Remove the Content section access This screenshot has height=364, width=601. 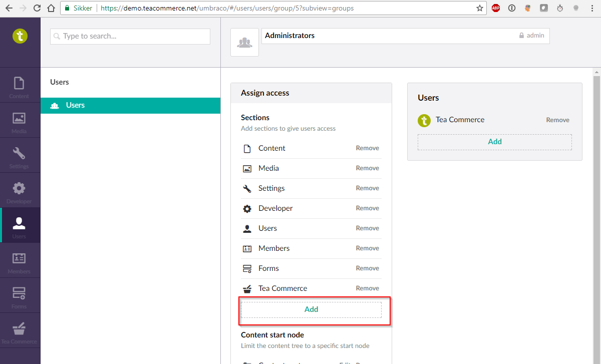point(368,148)
